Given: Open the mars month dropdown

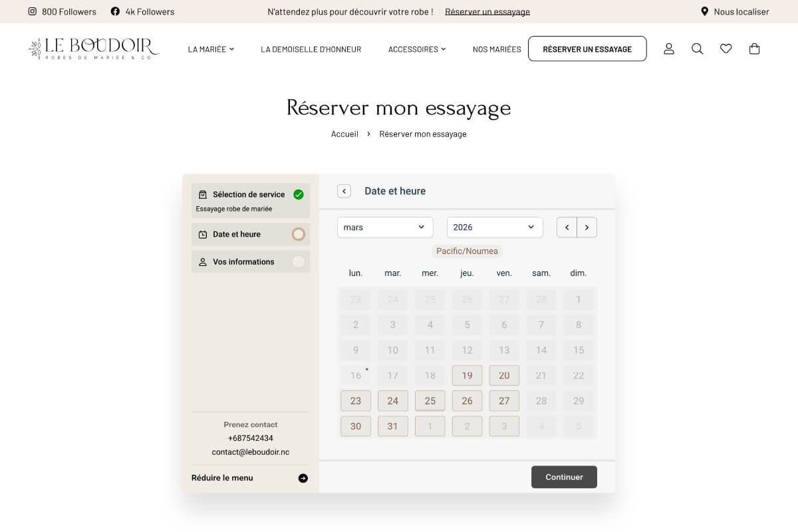Looking at the screenshot, I should click(384, 227).
